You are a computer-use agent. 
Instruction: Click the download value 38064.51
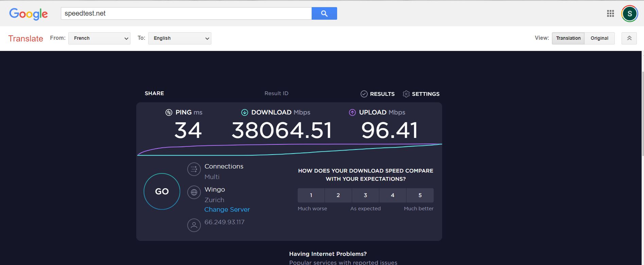[x=281, y=130]
